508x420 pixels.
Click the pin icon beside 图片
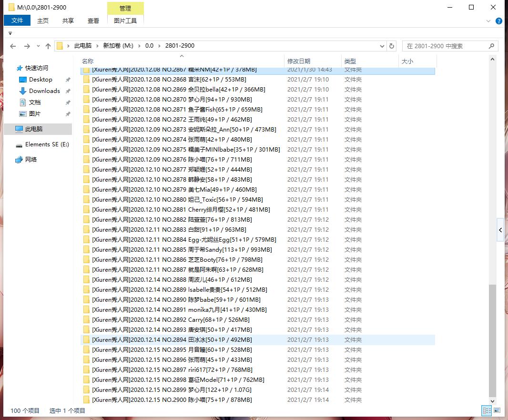[68, 114]
